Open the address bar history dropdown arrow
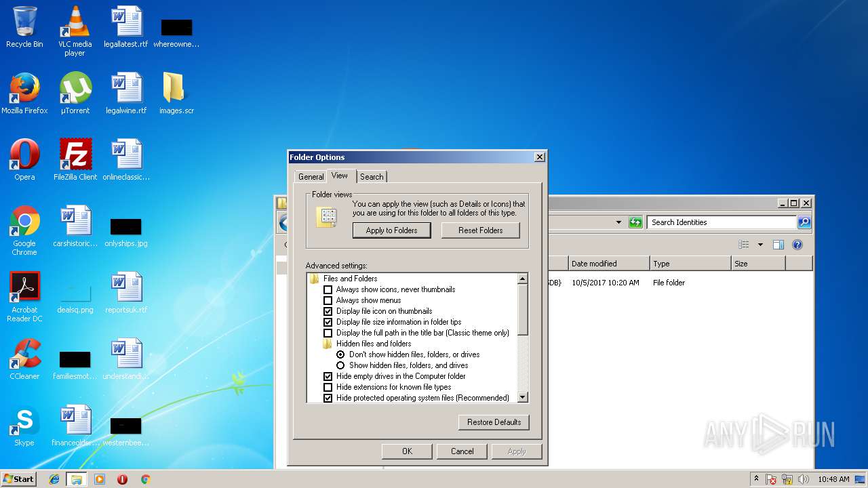The height and width of the screenshot is (488, 868). tap(618, 222)
